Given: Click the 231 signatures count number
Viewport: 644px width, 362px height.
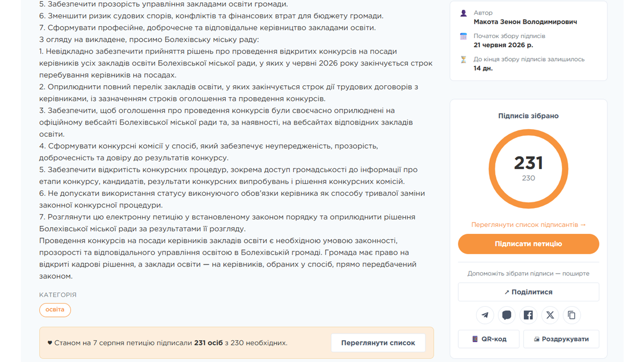Looking at the screenshot, I should click(529, 162).
